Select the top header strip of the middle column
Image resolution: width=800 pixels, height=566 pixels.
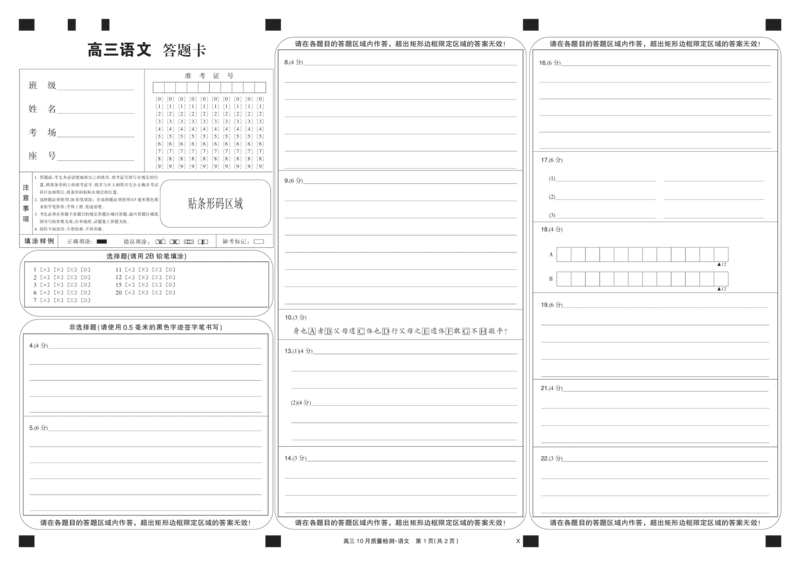(x=400, y=44)
